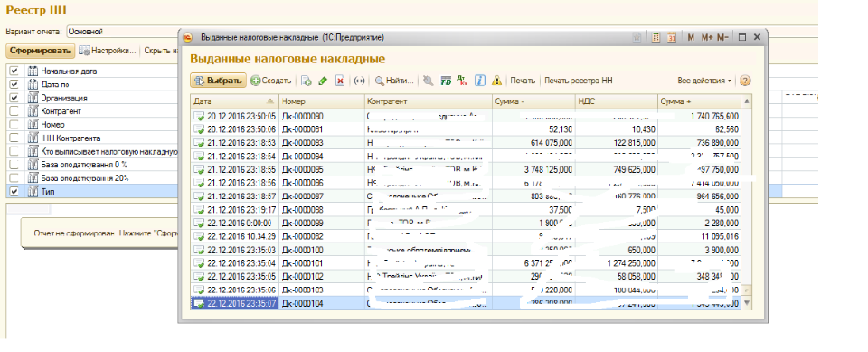The width and height of the screenshot is (868, 352).
Task: Click Печать реестра НН button
Action: tap(579, 81)
